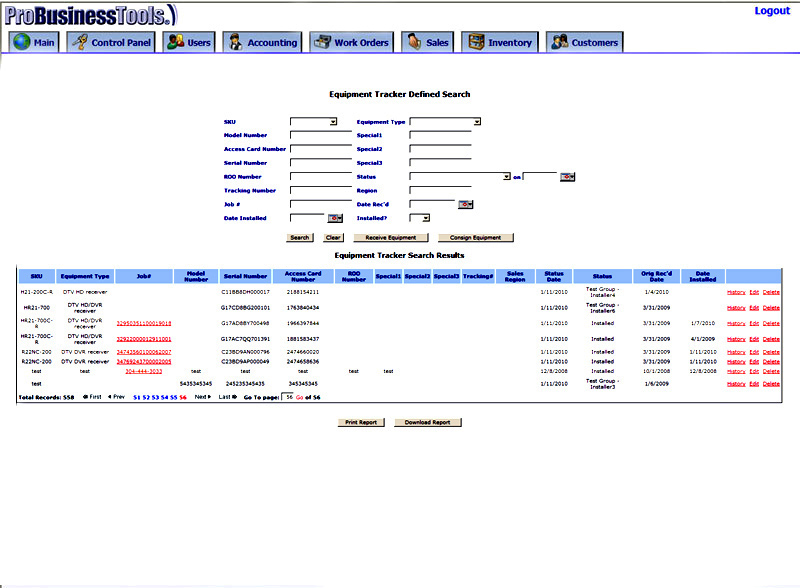
Task: Open History for the H21-200C-R row
Action: [x=736, y=292]
